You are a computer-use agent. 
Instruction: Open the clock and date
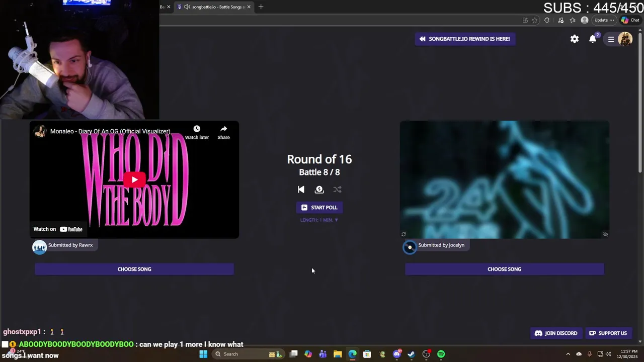tap(628, 354)
